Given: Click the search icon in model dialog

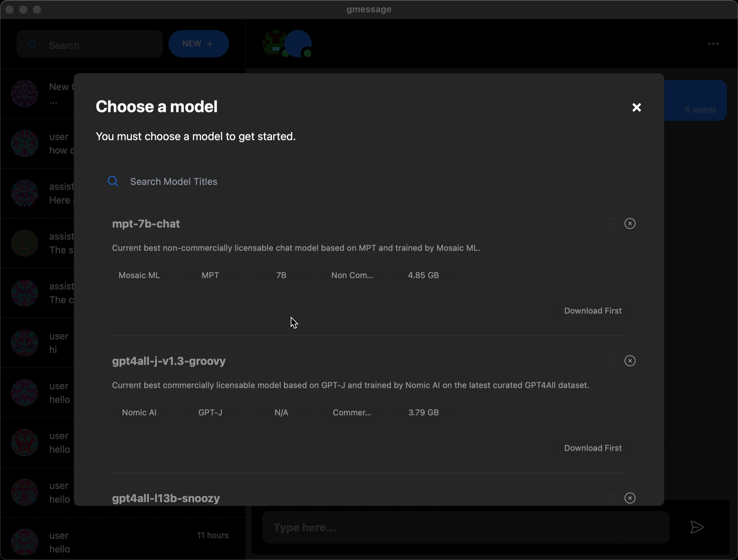Looking at the screenshot, I should click(x=113, y=181).
